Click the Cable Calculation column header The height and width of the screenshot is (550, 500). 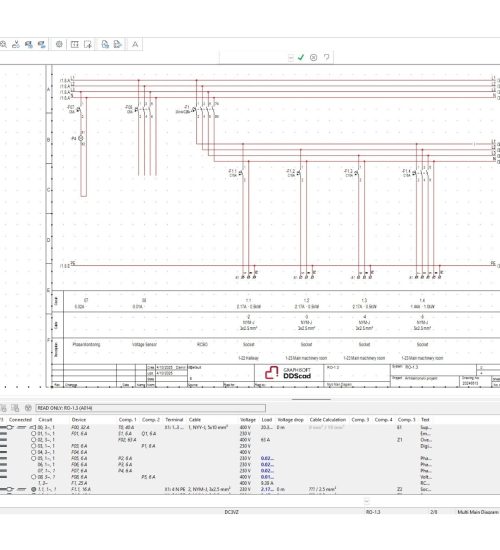pos(328,420)
